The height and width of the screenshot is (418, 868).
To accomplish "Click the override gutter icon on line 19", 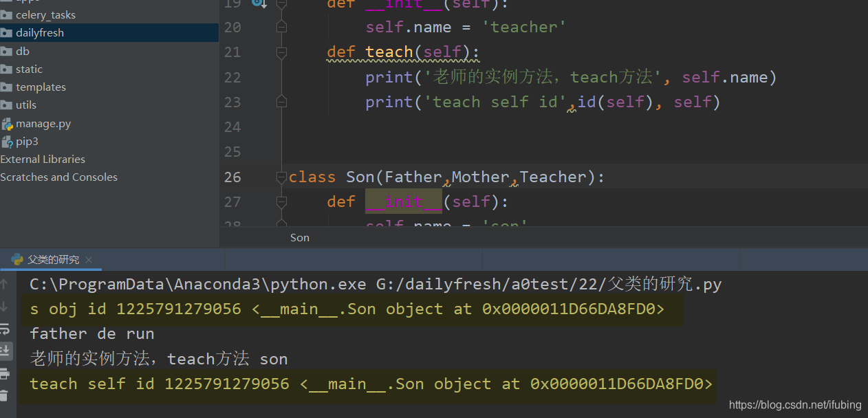I will (258, 3).
